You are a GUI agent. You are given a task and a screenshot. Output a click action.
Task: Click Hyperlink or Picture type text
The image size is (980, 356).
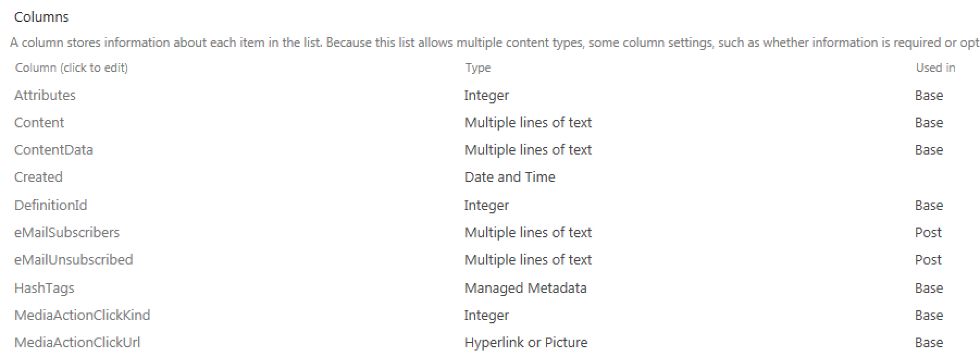[526, 342]
